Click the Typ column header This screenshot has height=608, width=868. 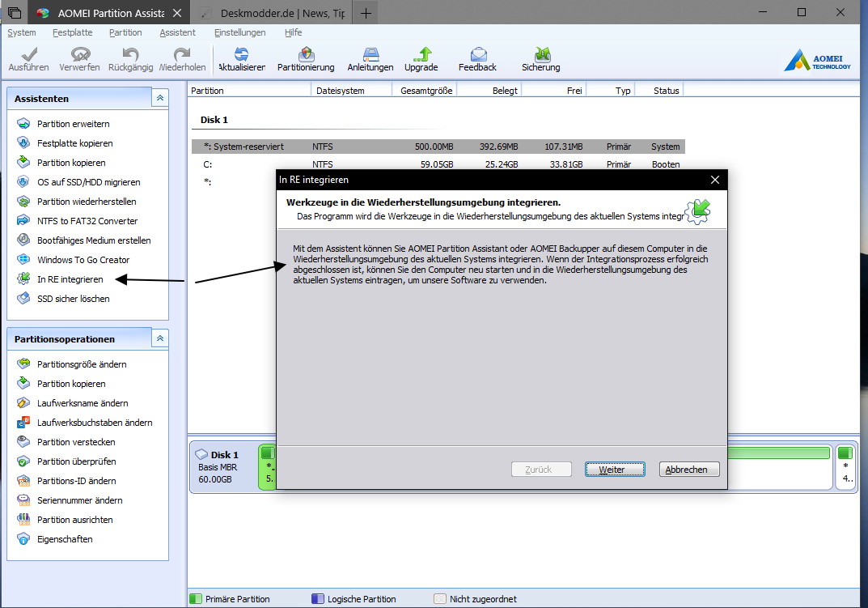(x=611, y=91)
